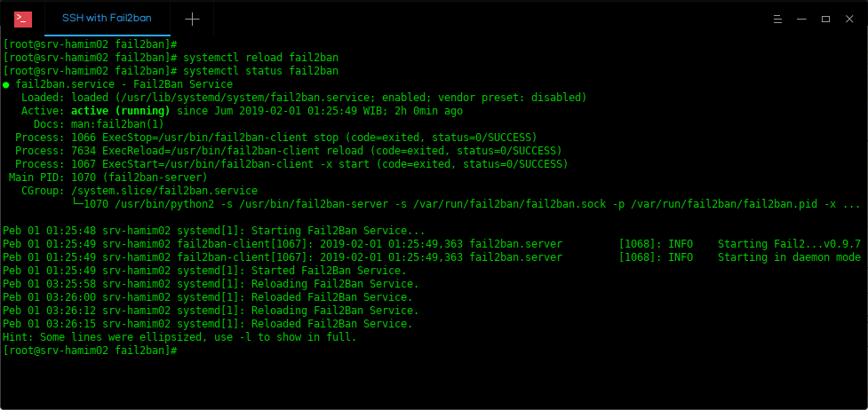Click the last Reloaded Fail2Ban Service log line
Screen dimensions: 868x410
(208, 324)
